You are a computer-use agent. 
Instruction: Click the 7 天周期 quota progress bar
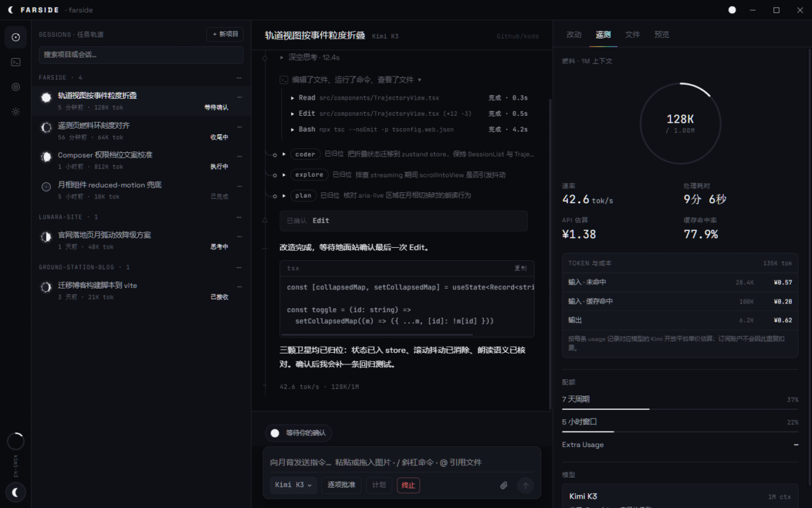click(x=680, y=409)
